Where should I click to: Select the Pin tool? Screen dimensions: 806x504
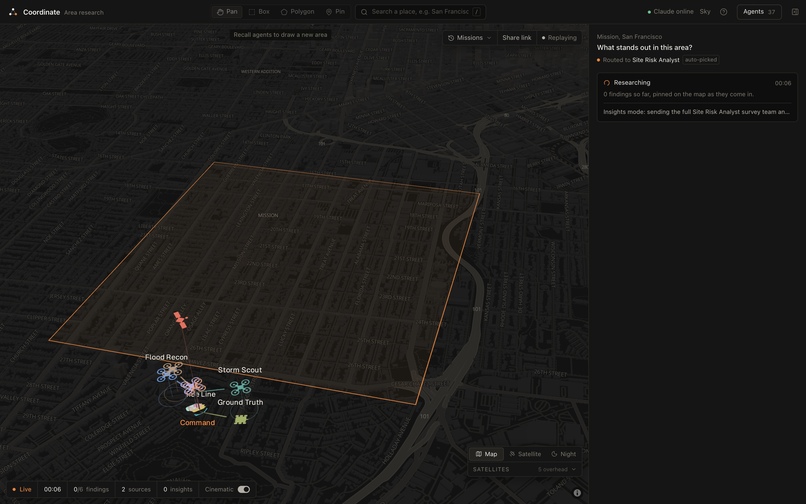(335, 12)
